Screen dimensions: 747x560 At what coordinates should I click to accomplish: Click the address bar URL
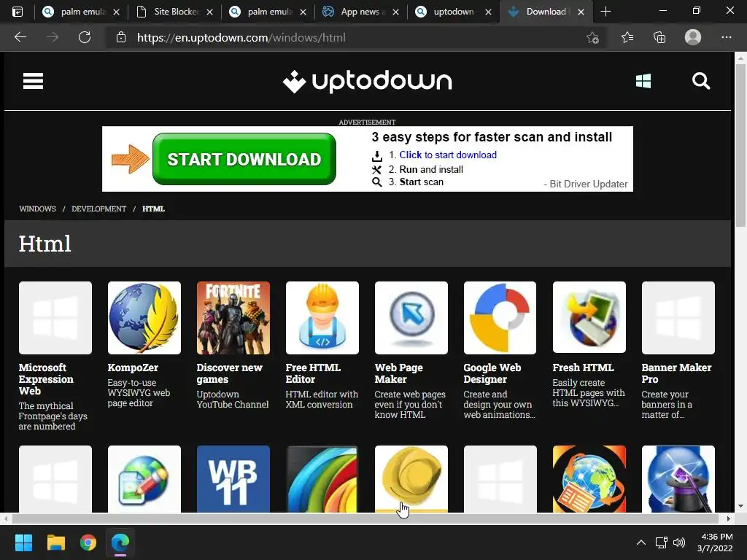pos(241,38)
